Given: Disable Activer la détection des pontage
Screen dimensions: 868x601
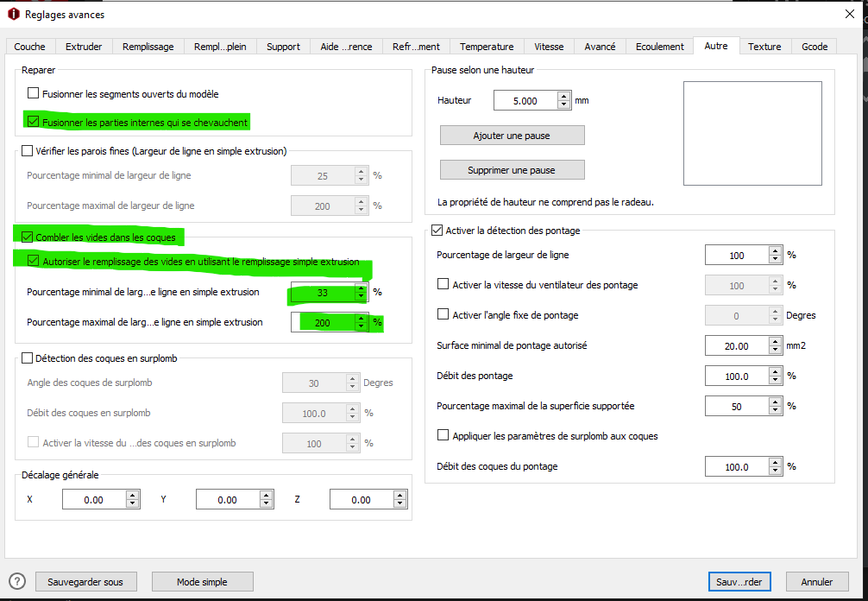Looking at the screenshot, I should point(437,230).
